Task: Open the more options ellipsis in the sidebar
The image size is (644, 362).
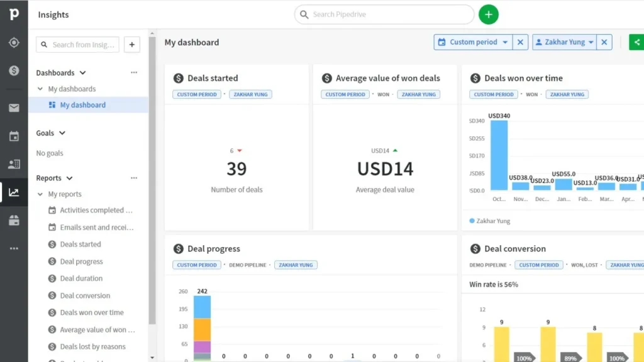Action: tap(14, 248)
